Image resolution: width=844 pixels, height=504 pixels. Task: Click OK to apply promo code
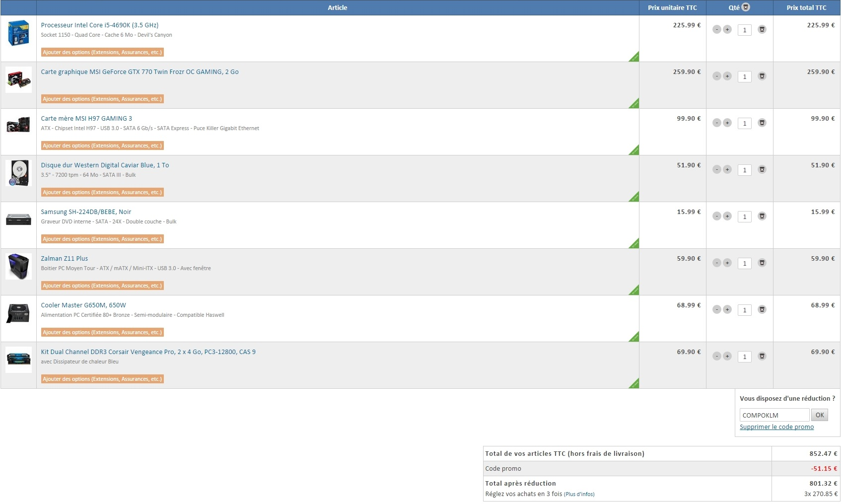click(x=820, y=415)
